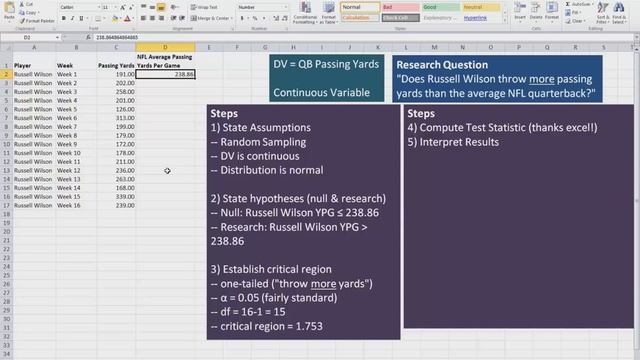Apply the Hyperlink cell style
This screenshot has height=360, width=640.
pos(481,18)
